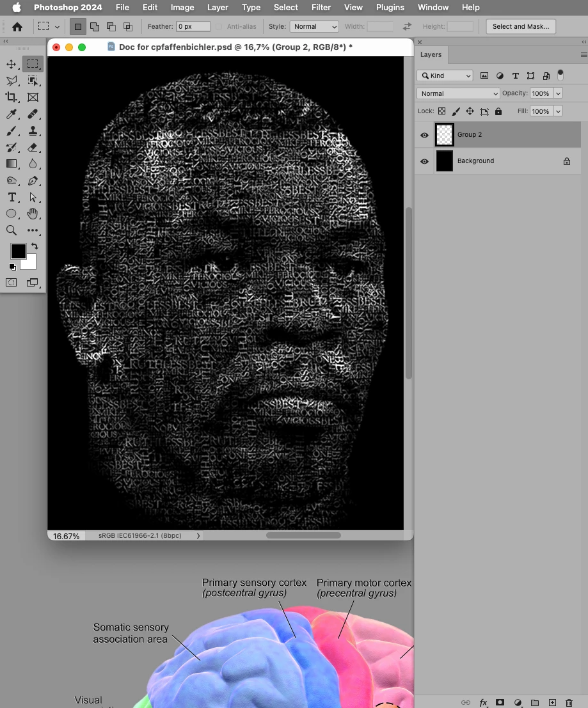The image size is (588, 708).
Task: Open the layer blend mode dropdown
Action: [x=458, y=93]
